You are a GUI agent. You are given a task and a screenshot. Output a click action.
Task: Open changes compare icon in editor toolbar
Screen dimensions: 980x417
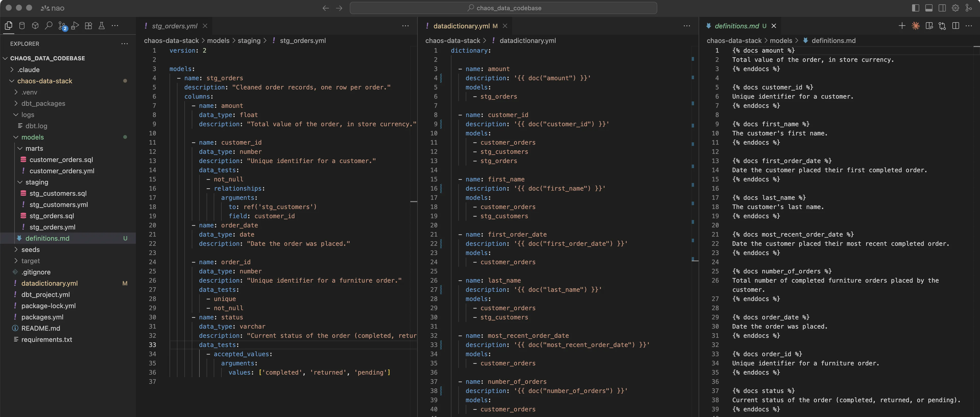click(x=942, y=26)
